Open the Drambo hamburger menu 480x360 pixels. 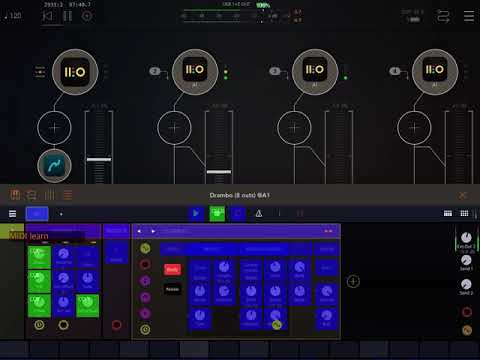[12, 214]
